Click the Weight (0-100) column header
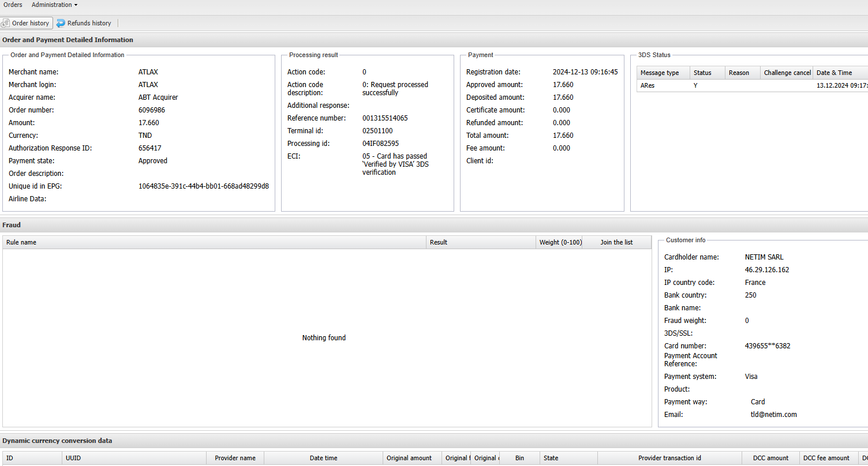 tap(560, 242)
